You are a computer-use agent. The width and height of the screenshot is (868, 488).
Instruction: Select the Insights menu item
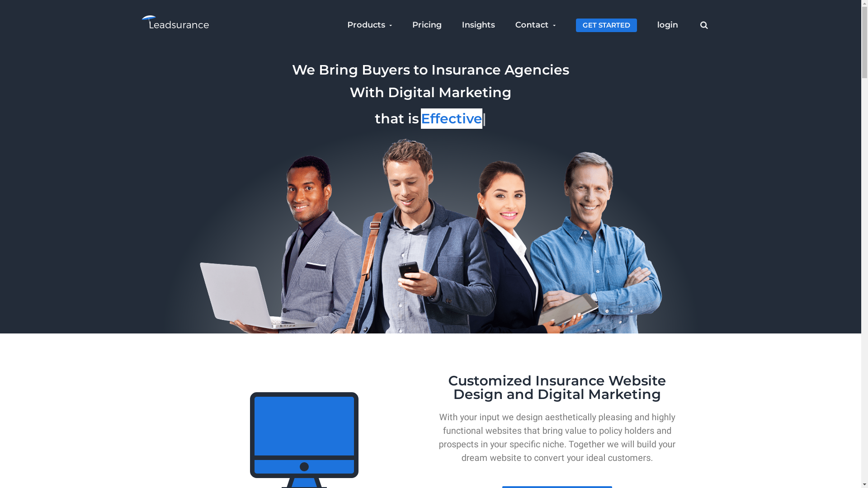[x=478, y=25]
